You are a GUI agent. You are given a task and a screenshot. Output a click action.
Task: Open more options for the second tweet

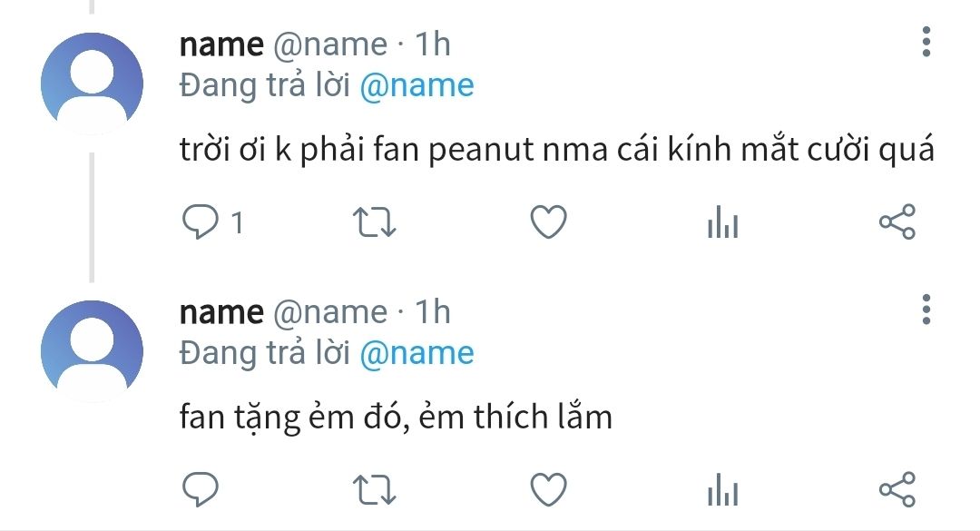[x=926, y=310]
